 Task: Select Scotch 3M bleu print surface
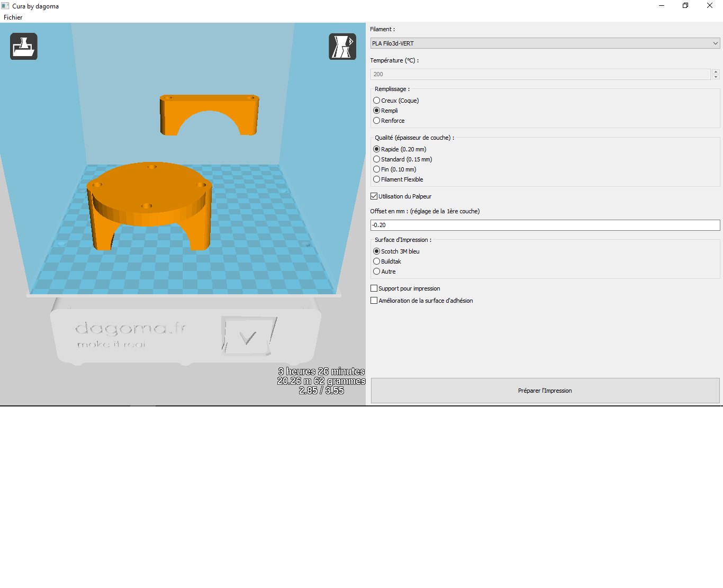[396, 251]
